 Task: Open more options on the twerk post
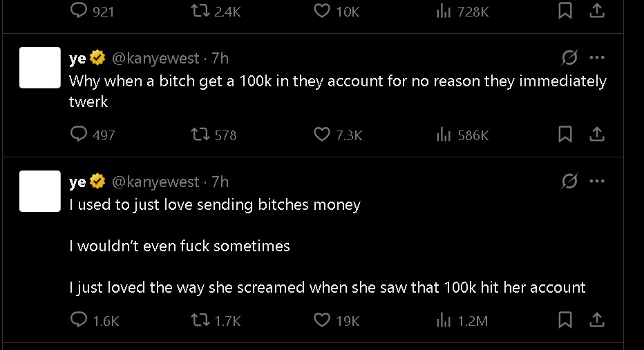pyautogui.click(x=597, y=58)
